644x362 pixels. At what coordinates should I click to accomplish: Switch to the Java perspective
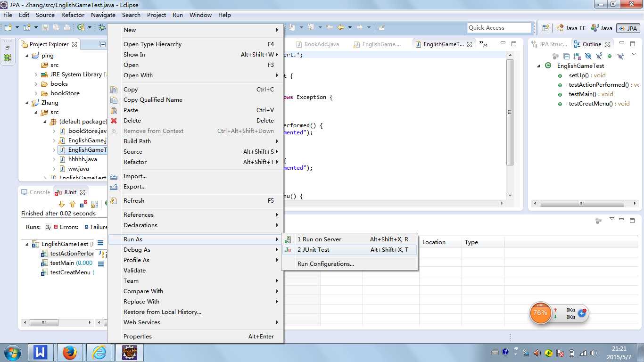pos(602,28)
